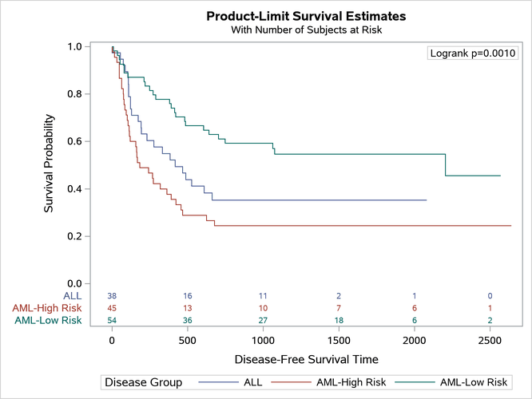532x399 pixels.
Task: Click the 2500 tick label on x-axis
Action: coord(490,338)
